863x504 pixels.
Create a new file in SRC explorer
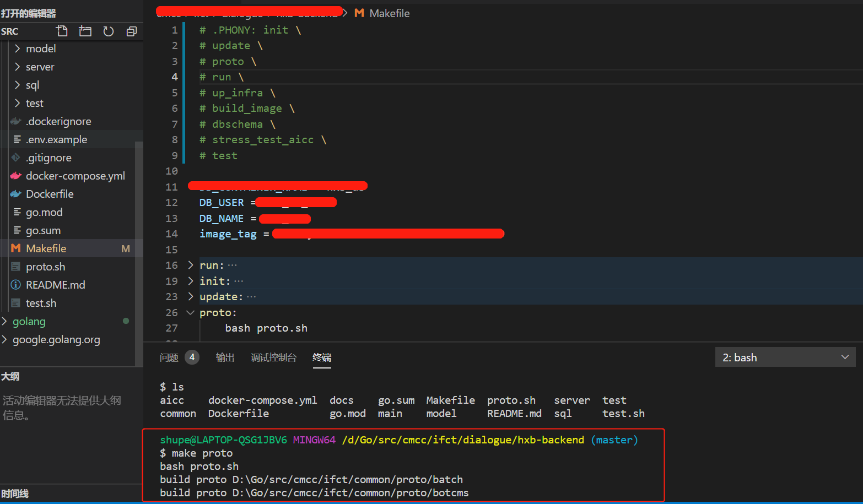[62, 31]
